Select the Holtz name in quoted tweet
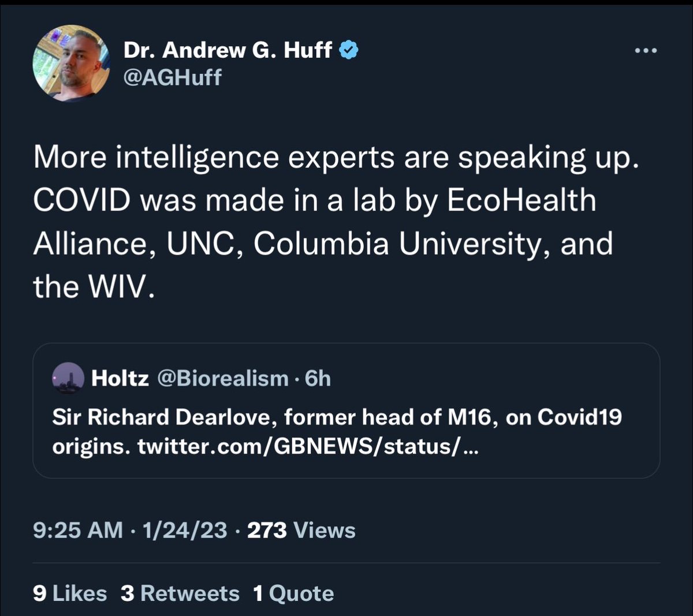Image resolution: width=693 pixels, height=616 pixels. pos(120,378)
